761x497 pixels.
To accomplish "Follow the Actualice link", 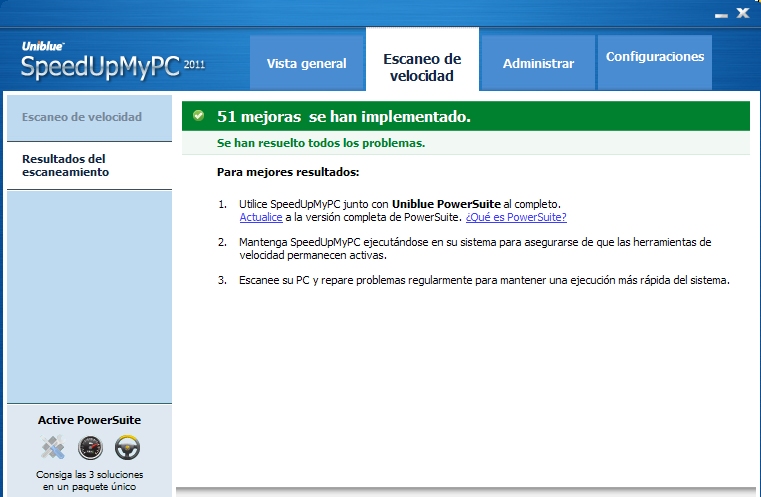I will click(261, 217).
